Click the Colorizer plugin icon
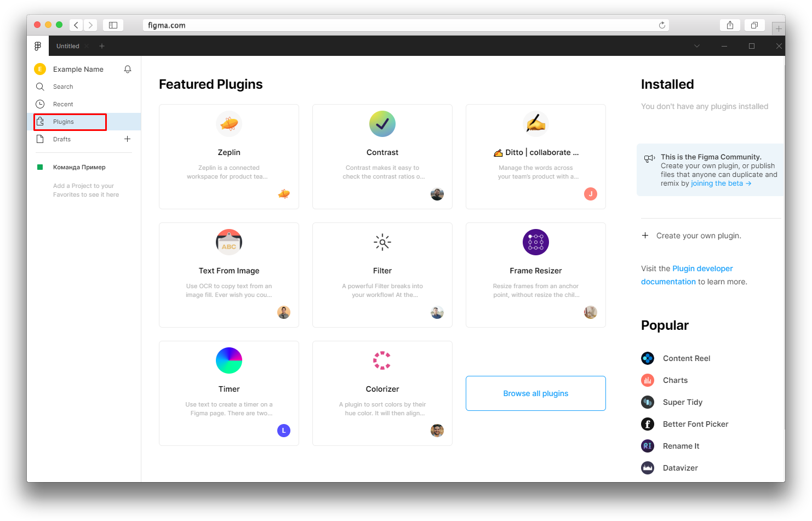The width and height of the screenshot is (812, 521). [382, 360]
